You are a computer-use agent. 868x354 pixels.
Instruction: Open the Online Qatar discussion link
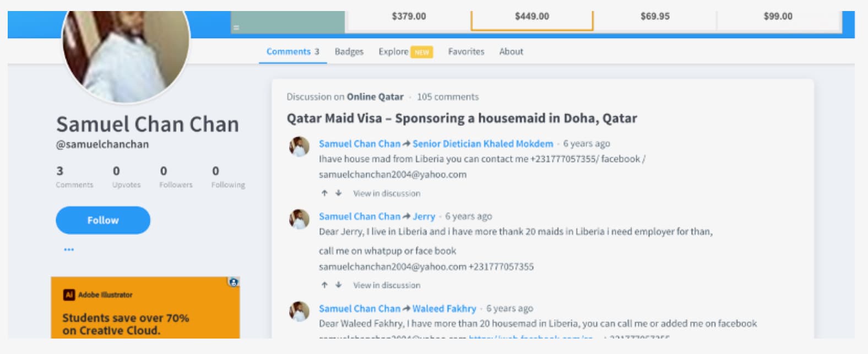point(375,96)
